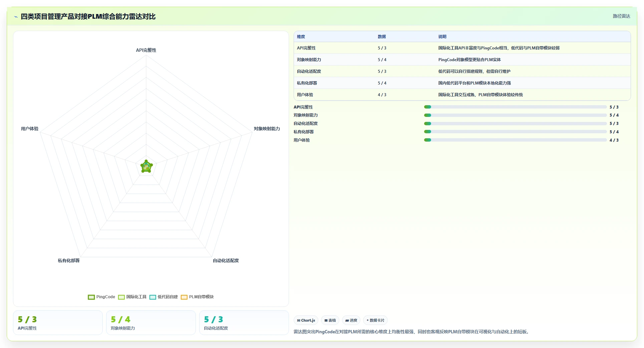Screen dimensions: 644x348
Task: Select the 对象映射能力 table row
Action: tap(462, 60)
